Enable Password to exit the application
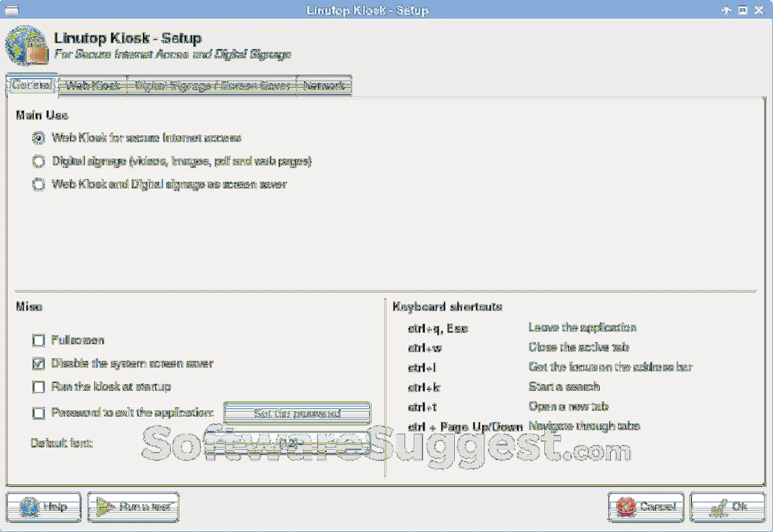This screenshot has width=773, height=532. [x=39, y=412]
